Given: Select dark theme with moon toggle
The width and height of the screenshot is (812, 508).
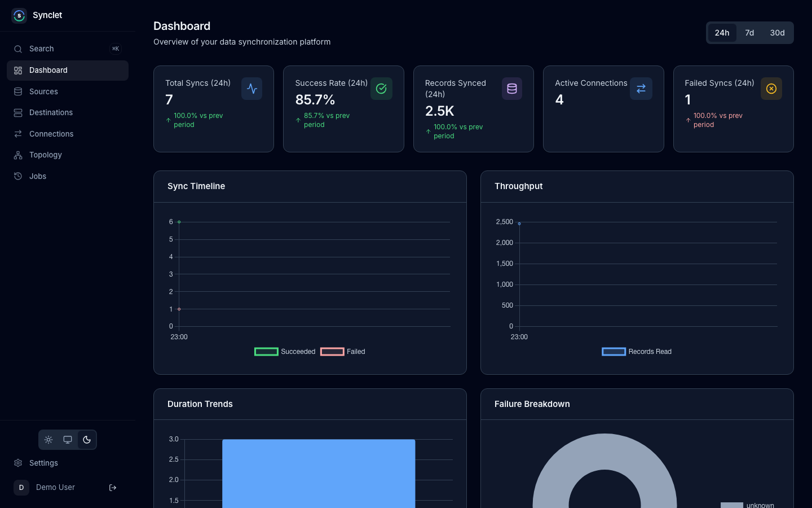Looking at the screenshot, I should [87, 440].
